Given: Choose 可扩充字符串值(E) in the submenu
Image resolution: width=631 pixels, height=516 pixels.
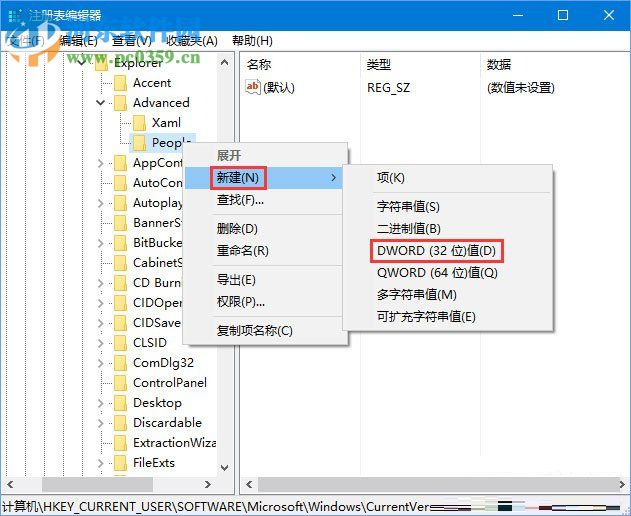Looking at the screenshot, I should 426,317.
